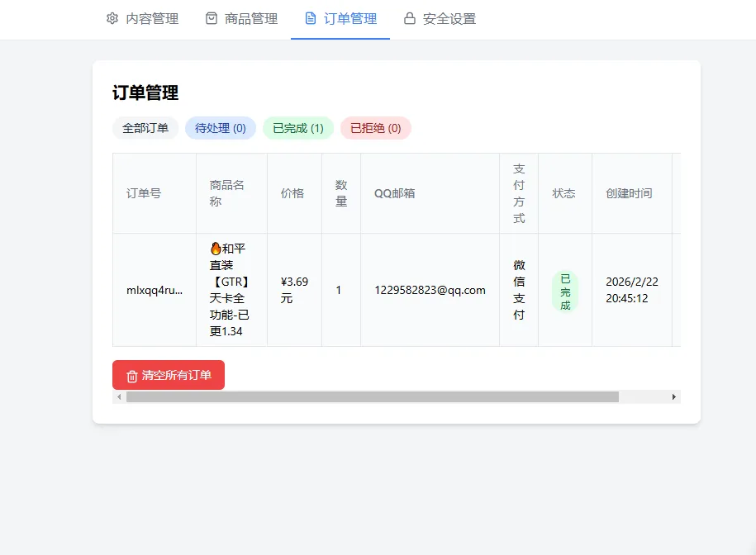Click the email 1229582823@qq.com in the table
The height and width of the screenshot is (555, 756).
[429, 290]
